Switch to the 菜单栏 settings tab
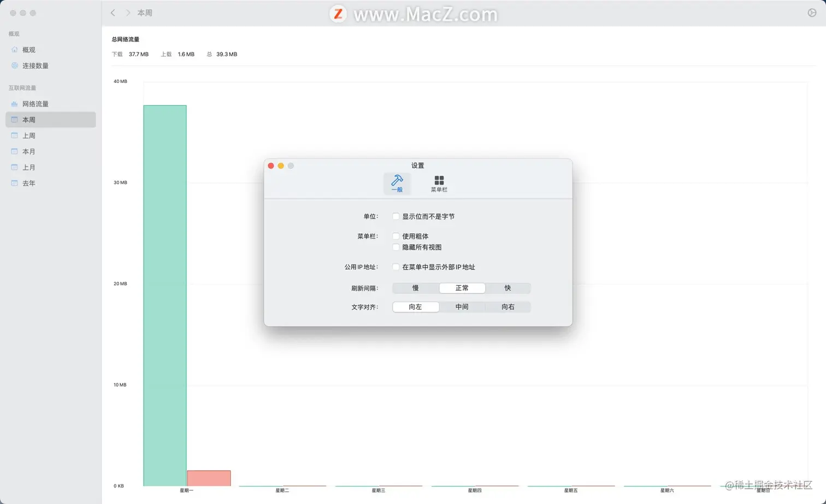 coord(439,183)
